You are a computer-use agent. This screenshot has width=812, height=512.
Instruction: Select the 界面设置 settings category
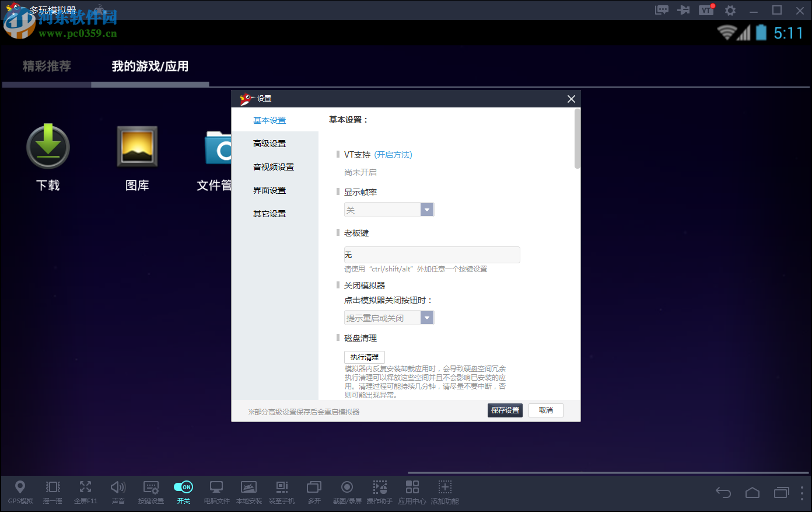pyautogui.click(x=269, y=190)
